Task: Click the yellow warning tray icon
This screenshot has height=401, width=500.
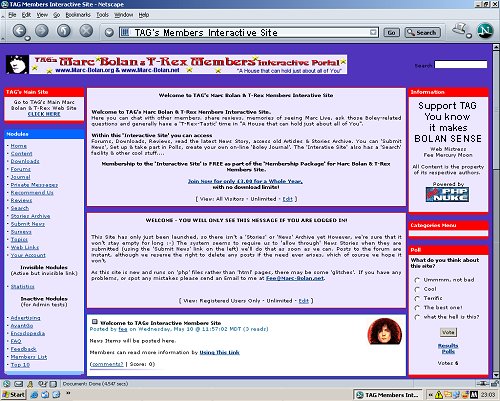Action: (439, 395)
